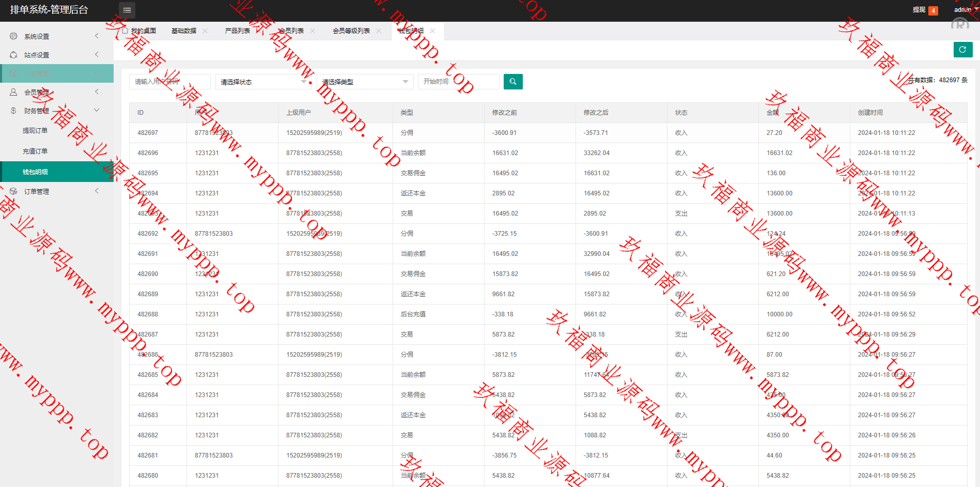
Task: Close the 基础数据 tab
Action: pos(205,31)
